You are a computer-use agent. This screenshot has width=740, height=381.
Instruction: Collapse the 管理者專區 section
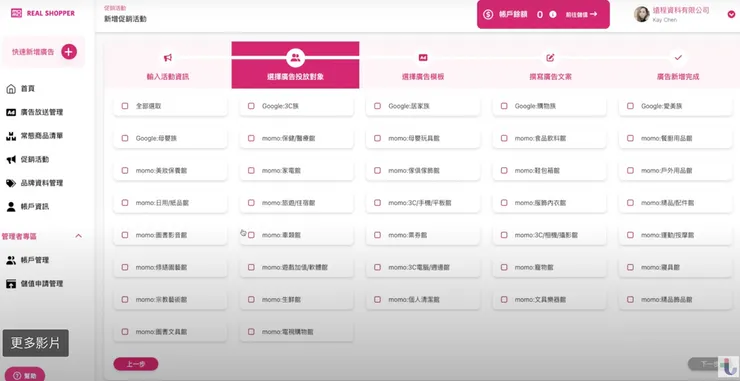click(x=79, y=236)
